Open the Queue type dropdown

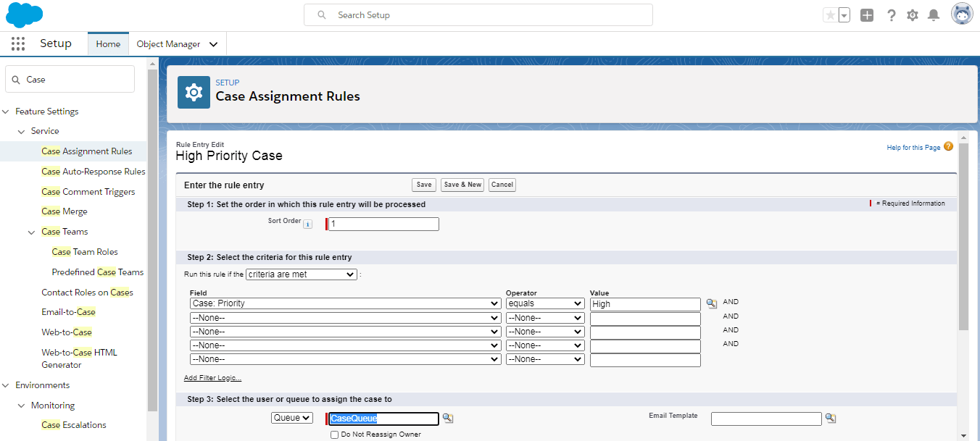(x=291, y=418)
